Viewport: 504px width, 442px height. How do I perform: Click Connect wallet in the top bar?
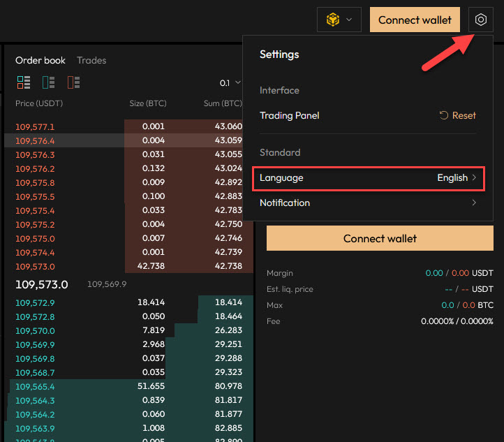415,20
